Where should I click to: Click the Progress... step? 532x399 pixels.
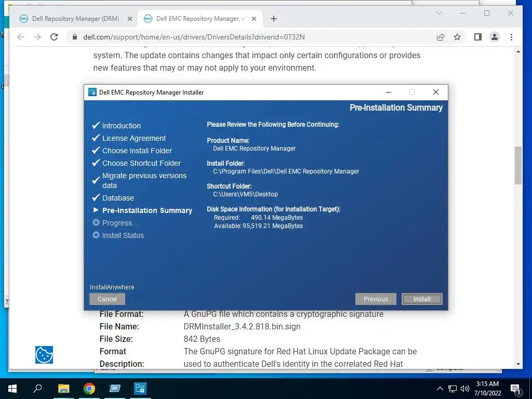click(120, 223)
